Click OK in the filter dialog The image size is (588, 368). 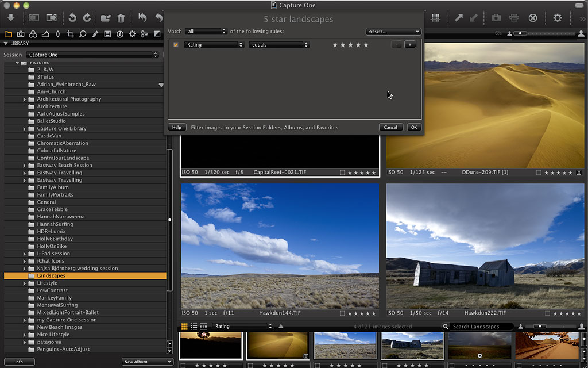[x=413, y=127]
